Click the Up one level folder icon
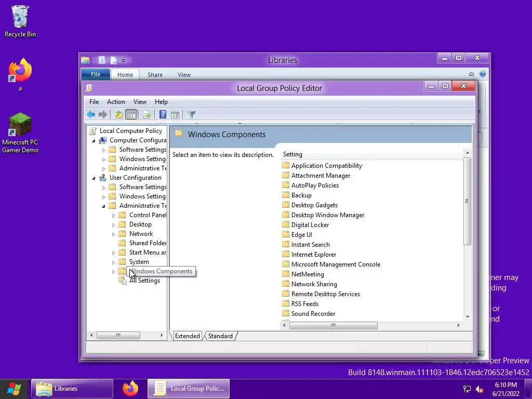This screenshot has width=532, height=399. [118, 115]
